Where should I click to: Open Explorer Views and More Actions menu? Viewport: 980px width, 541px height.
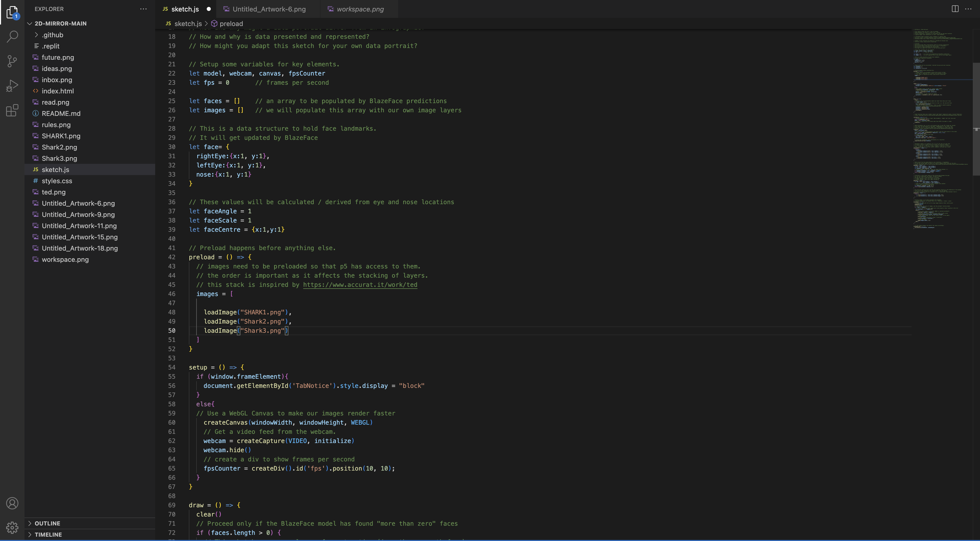[x=143, y=9]
